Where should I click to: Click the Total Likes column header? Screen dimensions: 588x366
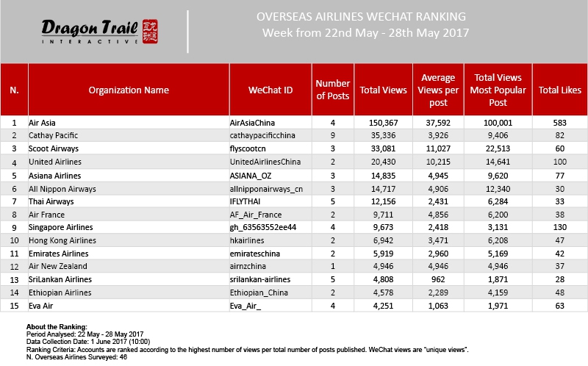point(560,90)
